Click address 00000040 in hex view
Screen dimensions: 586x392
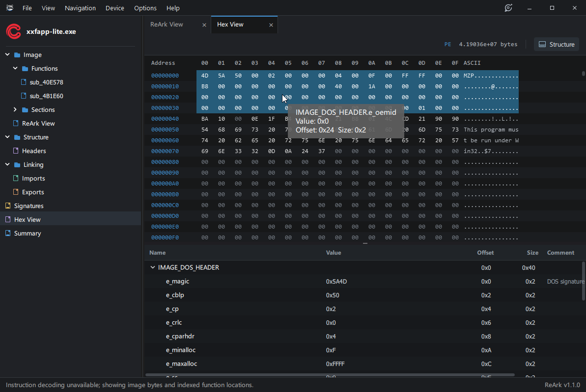click(165, 119)
